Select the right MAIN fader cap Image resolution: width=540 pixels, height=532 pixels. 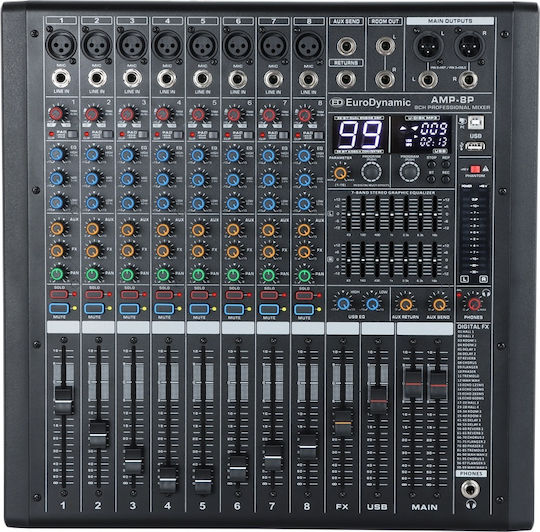coord(438,384)
